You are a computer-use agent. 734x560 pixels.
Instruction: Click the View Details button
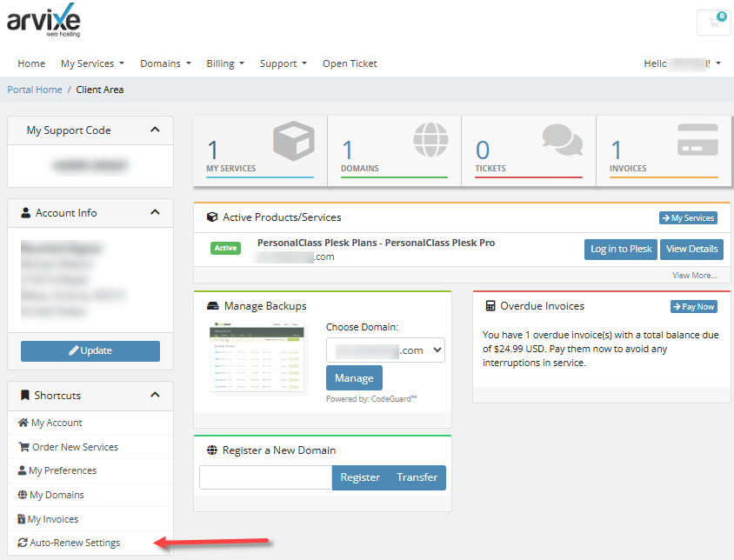(692, 249)
